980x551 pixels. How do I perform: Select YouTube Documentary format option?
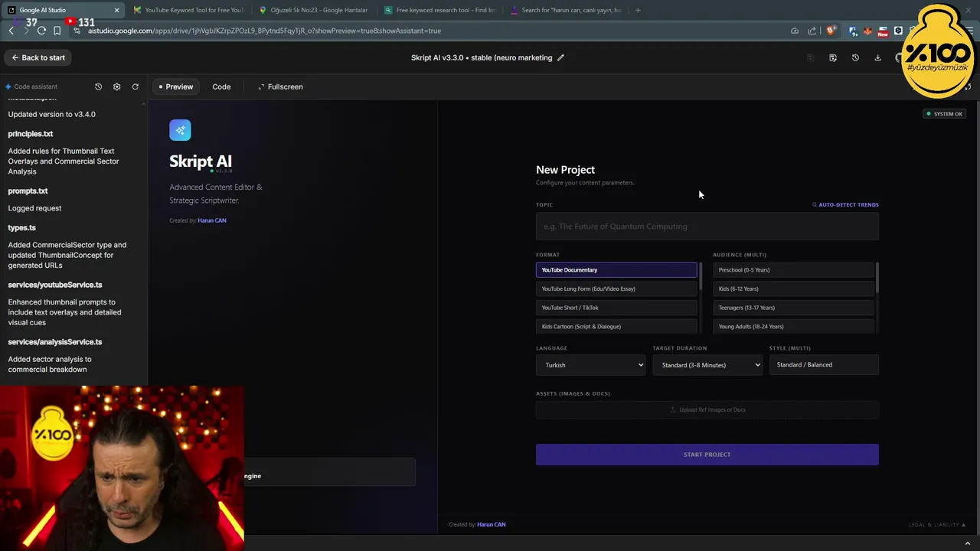point(616,269)
